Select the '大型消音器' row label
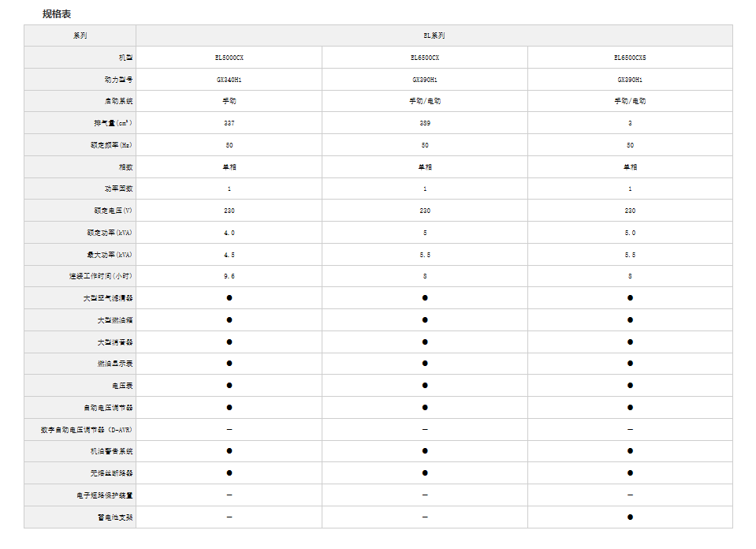Screen dimensions: 756x549 (115, 342)
